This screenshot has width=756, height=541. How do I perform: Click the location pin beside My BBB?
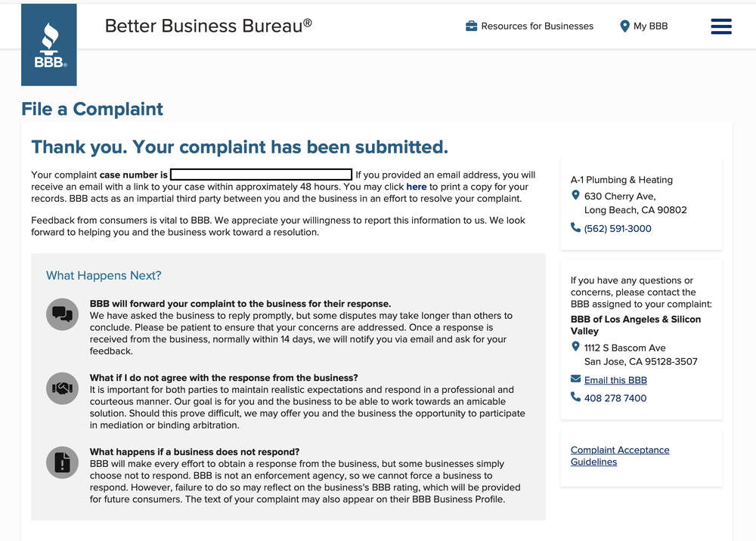[x=624, y=26]
